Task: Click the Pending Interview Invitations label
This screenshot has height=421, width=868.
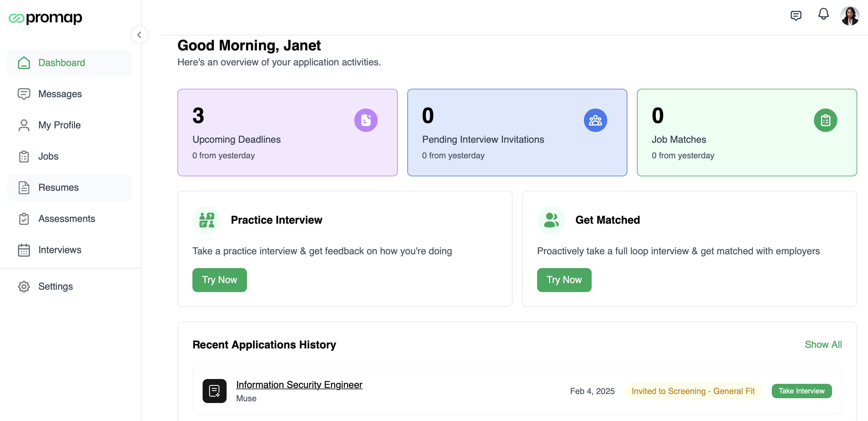Action: point(483,139)
